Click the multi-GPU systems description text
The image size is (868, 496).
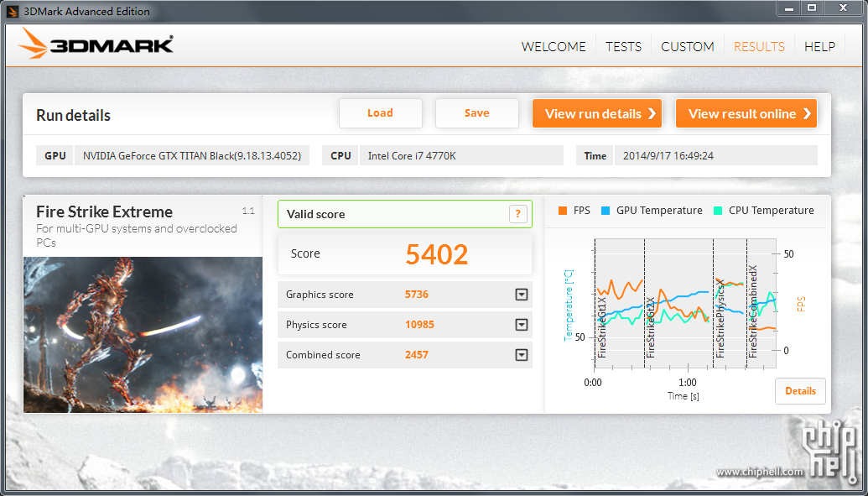(136, 236)
